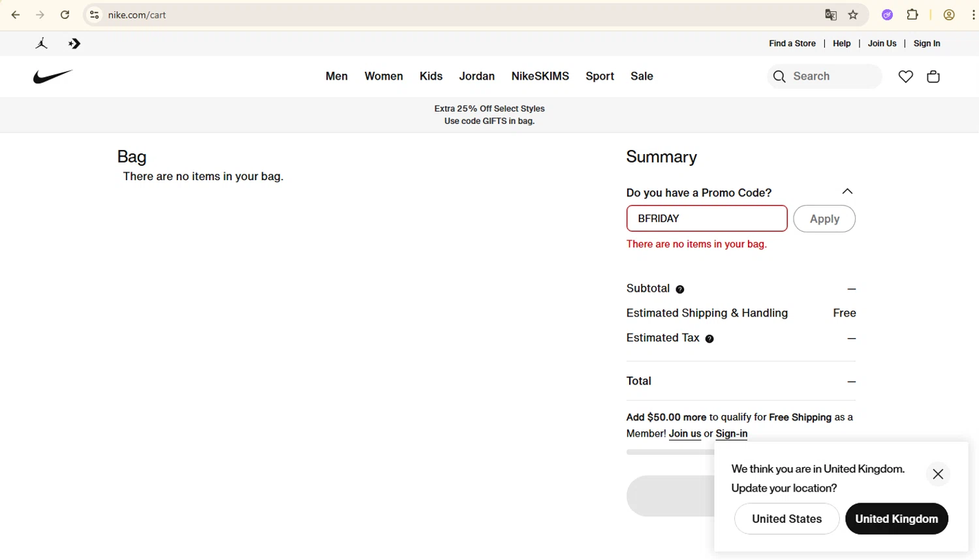Click the Extra 25% Off promo banner
This screenshot has width=979, height=560.
tap(489, 115)
